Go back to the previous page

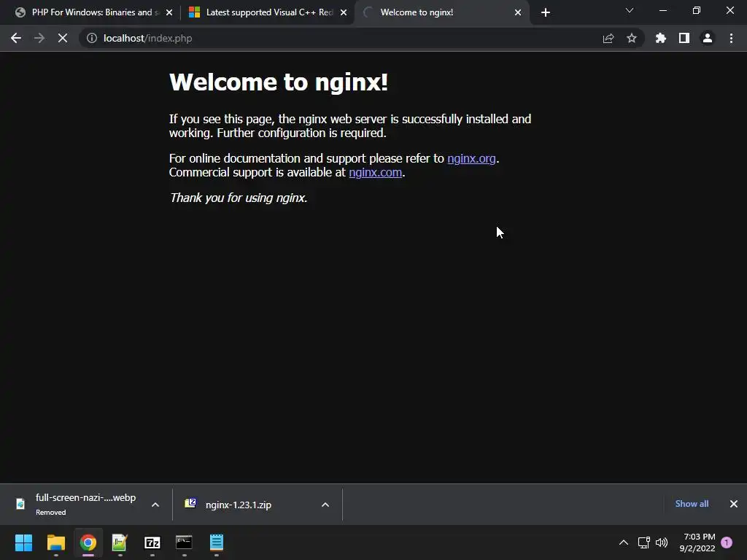click(16, 38)
